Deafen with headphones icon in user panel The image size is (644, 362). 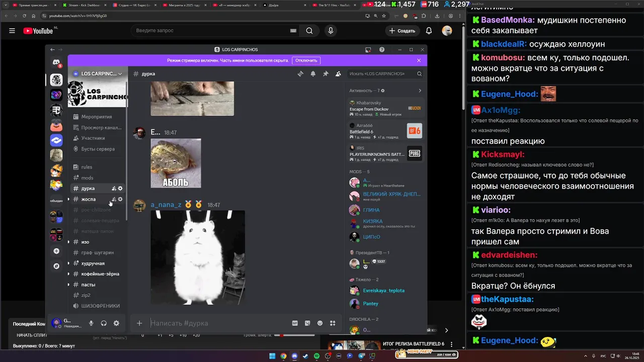(104, 323)
